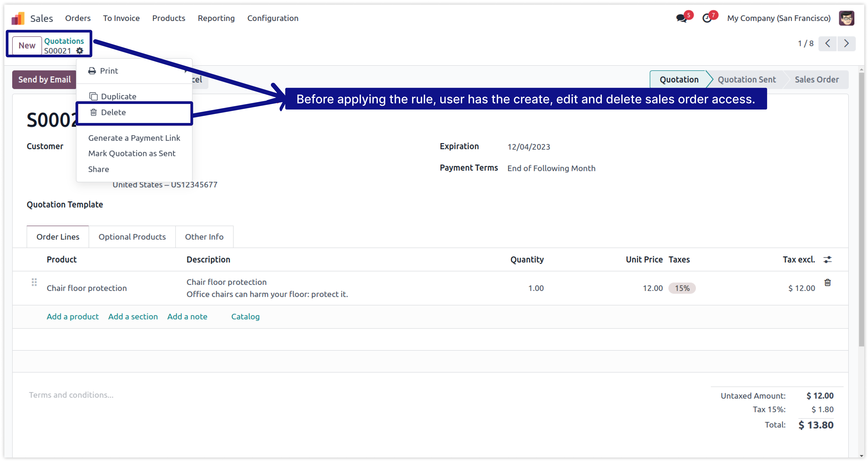Image resolution: width=868 pixels, height=461 pixels.
Task: Switch to the Order Lines tab
Action: click(58, 237)
